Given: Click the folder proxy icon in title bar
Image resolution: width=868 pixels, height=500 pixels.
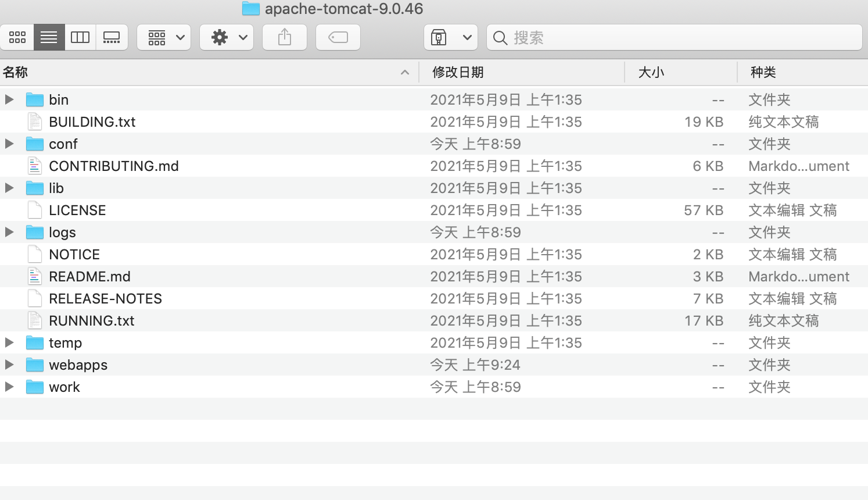Looking at the screenshot, I should (250, 8).
